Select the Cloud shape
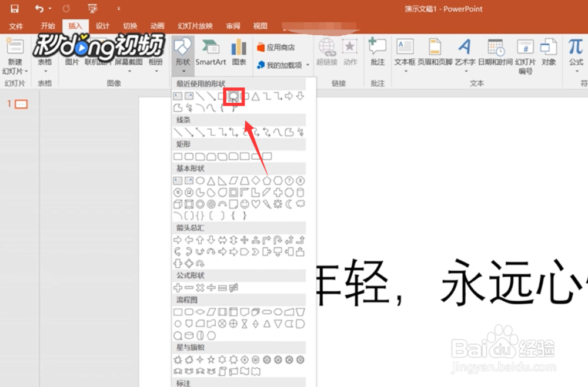Image resolution: width=588 pixels, height=387 pixels. coord(300,204)
